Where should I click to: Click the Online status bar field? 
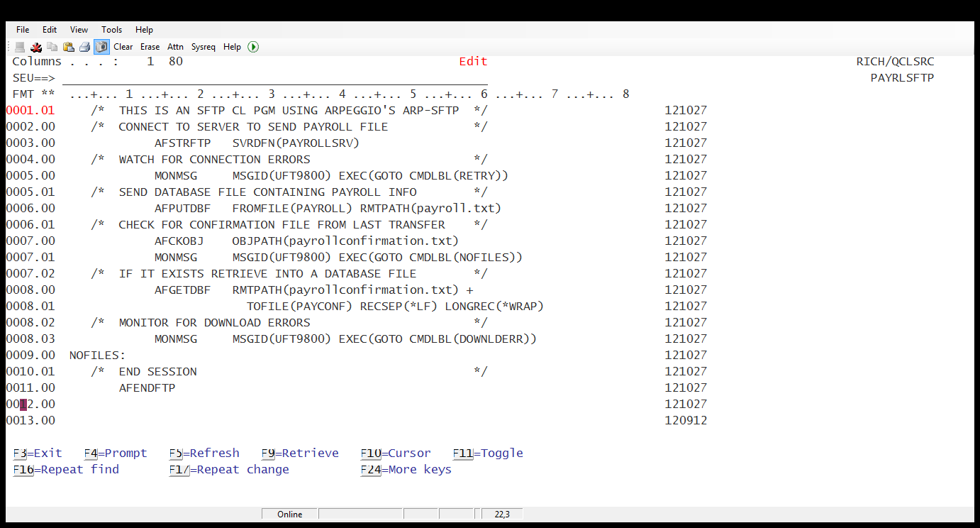[x=290, y=515]
